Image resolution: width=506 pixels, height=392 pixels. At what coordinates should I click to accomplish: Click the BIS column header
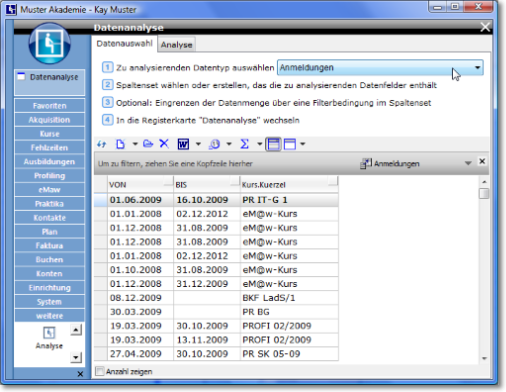click(207, 185)
